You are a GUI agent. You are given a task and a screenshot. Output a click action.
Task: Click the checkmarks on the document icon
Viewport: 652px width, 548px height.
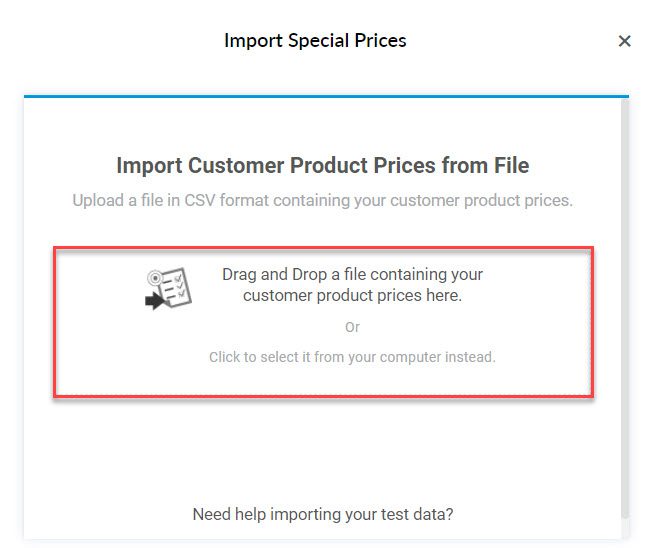[x=180, y=286]
